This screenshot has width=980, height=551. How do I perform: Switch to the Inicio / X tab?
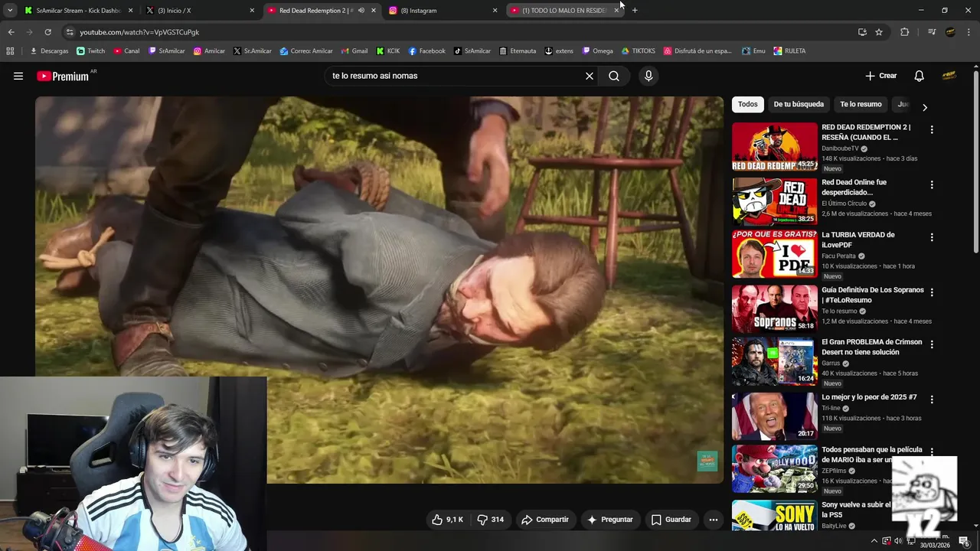[200, 11]
